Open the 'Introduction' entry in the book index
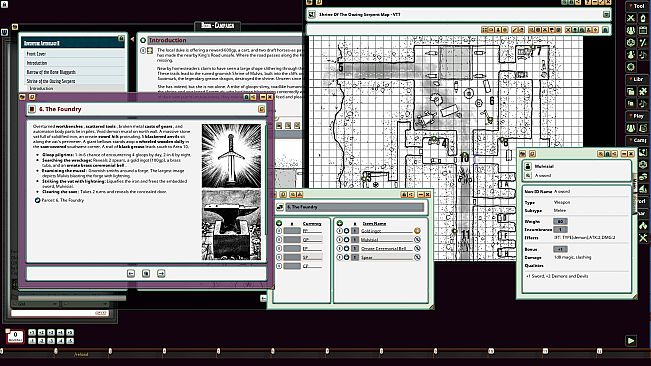Image resolution: width=651 pixels, height=366 pixels. 37,63
